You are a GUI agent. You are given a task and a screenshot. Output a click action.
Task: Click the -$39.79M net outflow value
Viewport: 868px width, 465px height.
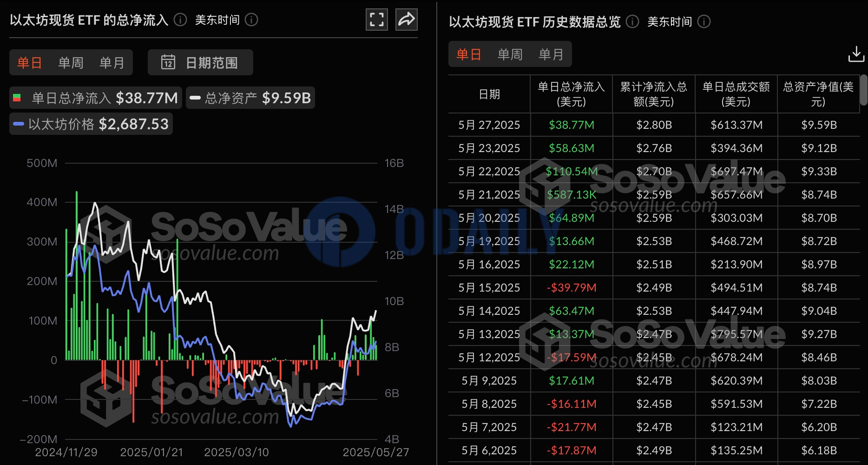572,287
